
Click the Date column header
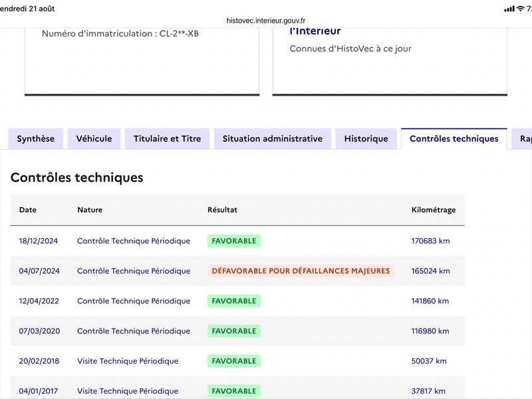28,209
